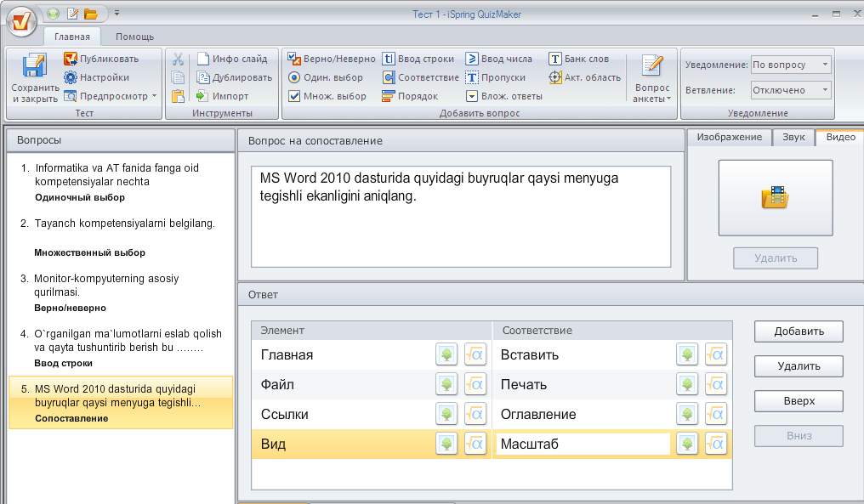The height and width of the screenshot is (504, 864).
Task: Expand the Предпросмотр dropdown arrow
Action: [x=154, y=96]
